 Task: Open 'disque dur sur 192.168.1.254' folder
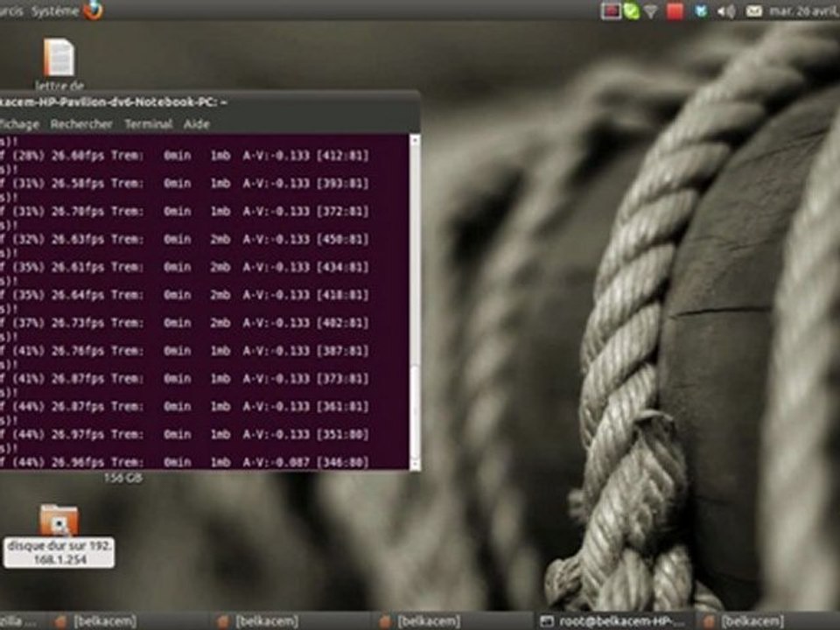click(x=59, y=535)
